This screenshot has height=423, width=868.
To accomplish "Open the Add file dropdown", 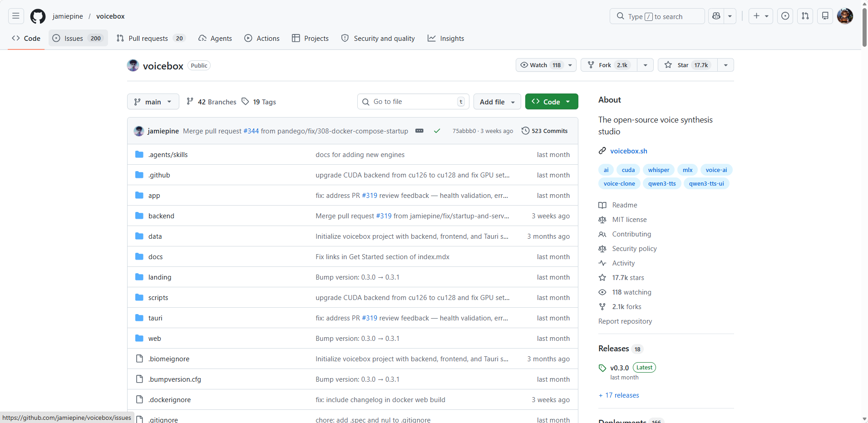I will (497, 102).
